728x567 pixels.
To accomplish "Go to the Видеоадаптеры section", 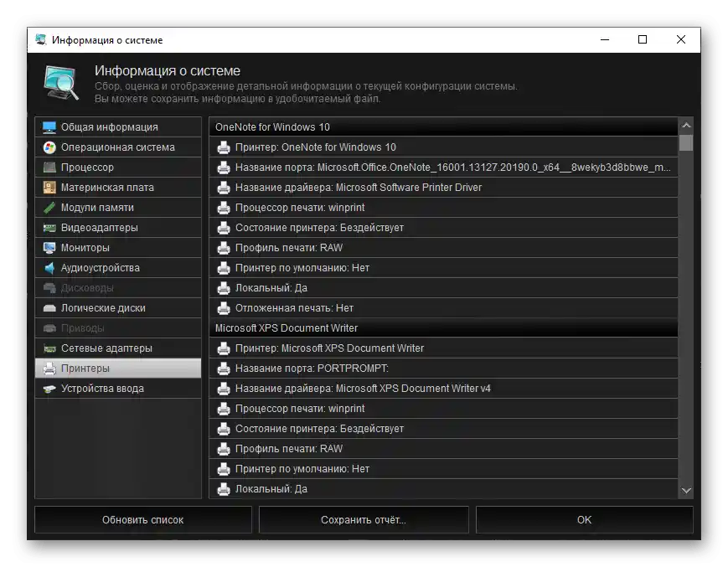I will 118,228.
